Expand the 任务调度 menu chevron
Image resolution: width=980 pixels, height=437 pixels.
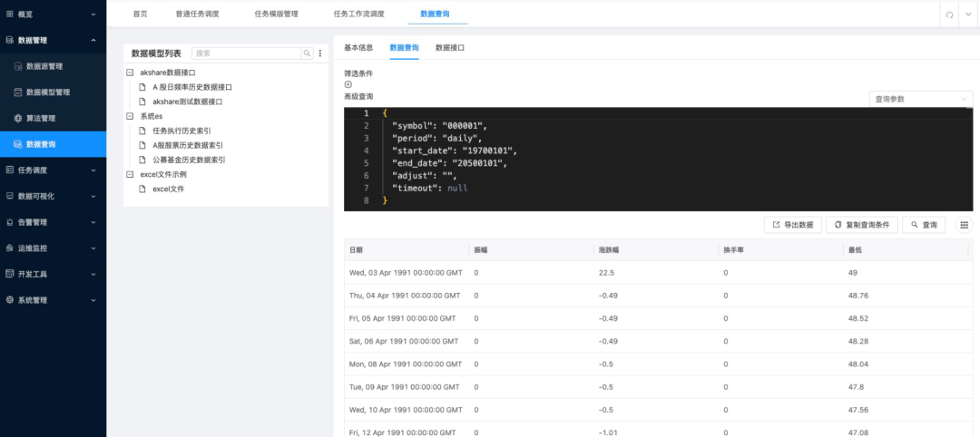click(x=93, y=170)
